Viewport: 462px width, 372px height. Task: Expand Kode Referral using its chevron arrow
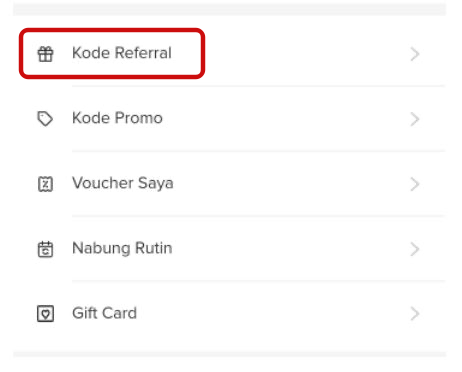415,54
